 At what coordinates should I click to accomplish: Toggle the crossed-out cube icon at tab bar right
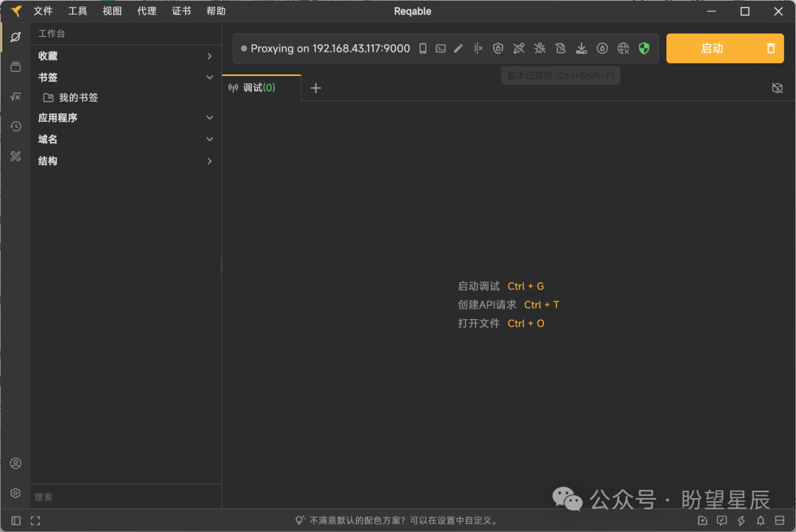778,88
